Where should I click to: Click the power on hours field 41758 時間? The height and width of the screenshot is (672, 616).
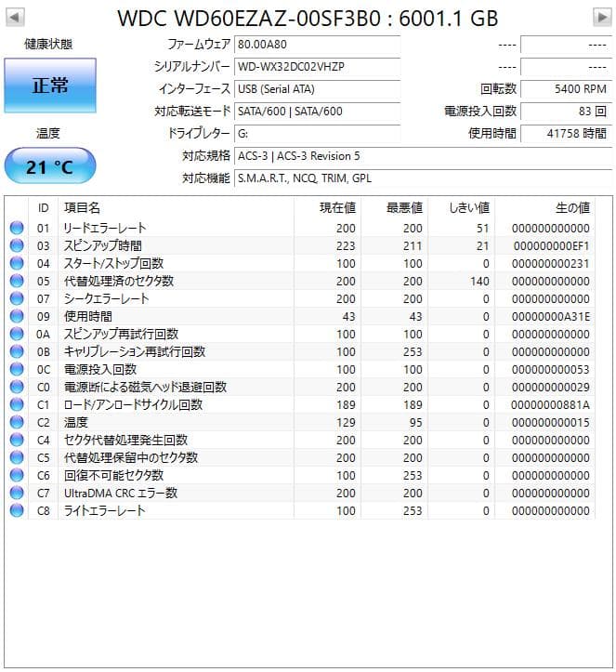567,133
